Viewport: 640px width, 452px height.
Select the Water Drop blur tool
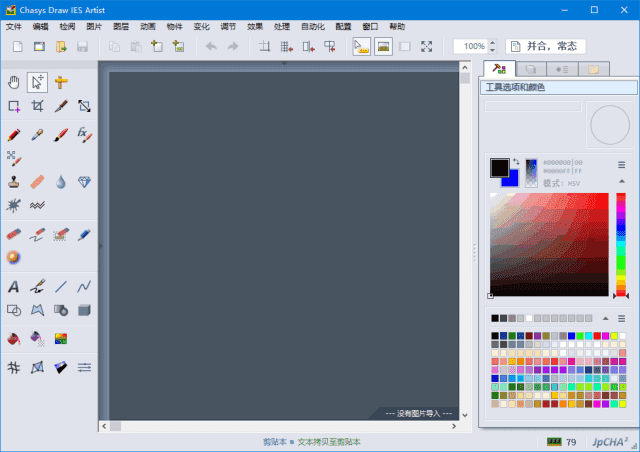[61, 182]
